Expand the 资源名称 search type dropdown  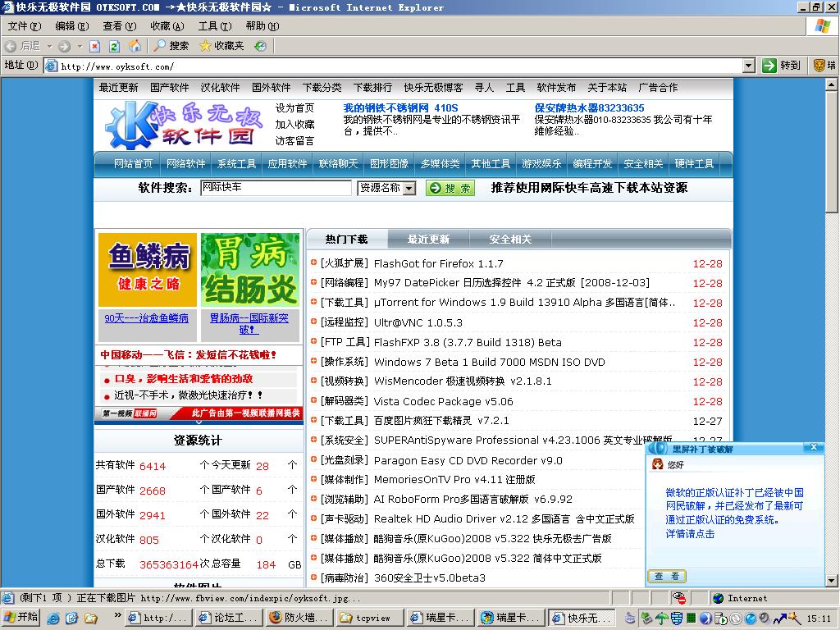[x=409, y=188]
